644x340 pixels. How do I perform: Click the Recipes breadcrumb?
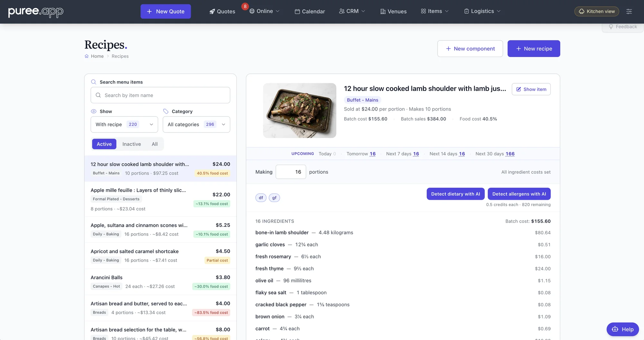point(120,56)
